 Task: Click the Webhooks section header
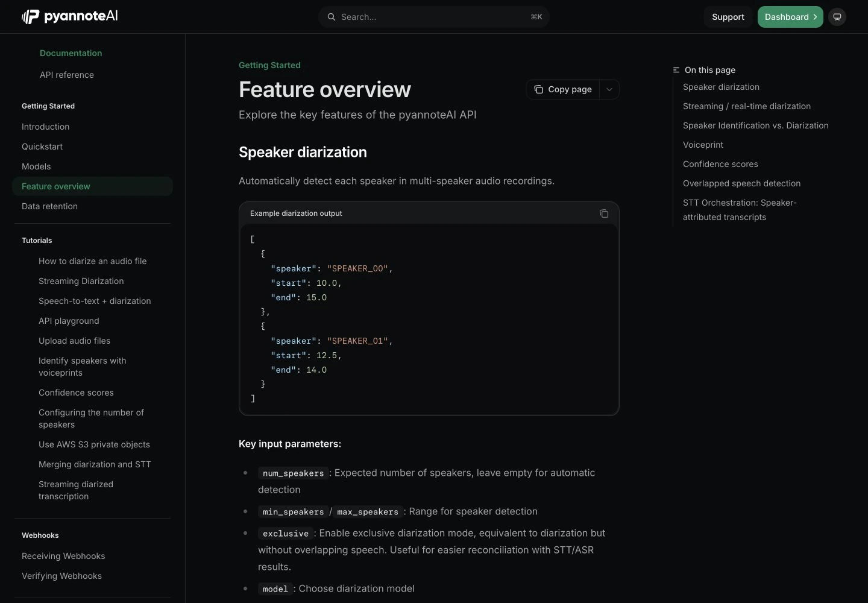(x=40, y=535)
